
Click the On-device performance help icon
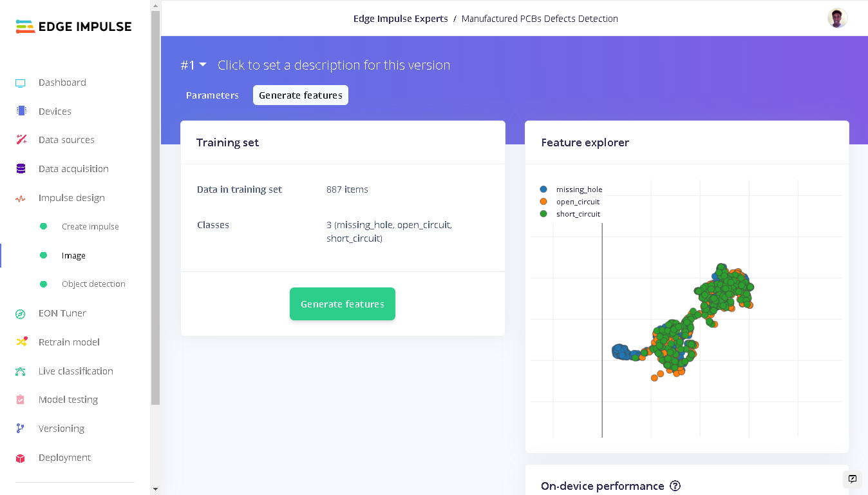(x=675, y=486)
